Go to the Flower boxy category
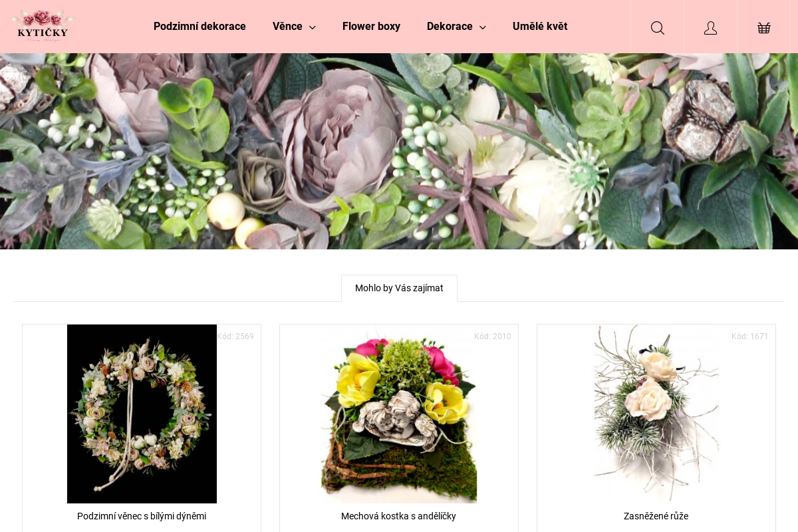 (371, 27)
